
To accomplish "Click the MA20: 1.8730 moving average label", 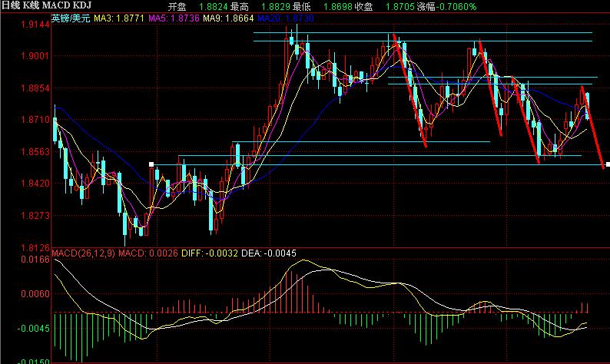I will (286, 18).
